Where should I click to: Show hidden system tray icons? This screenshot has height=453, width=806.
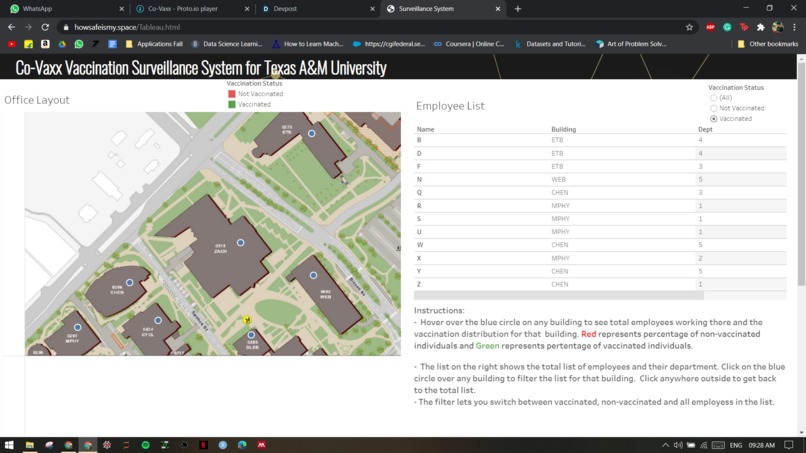(x=665, y=445)
